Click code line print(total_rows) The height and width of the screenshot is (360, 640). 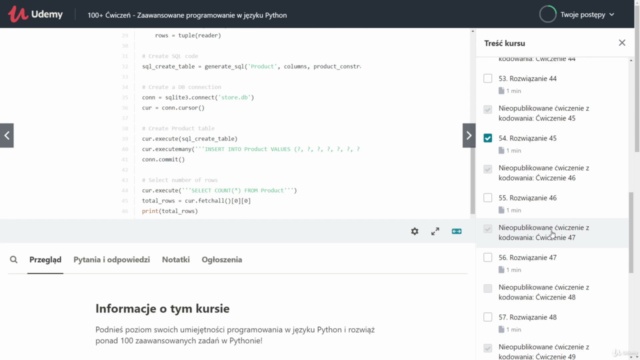click(x=170, y=211)
